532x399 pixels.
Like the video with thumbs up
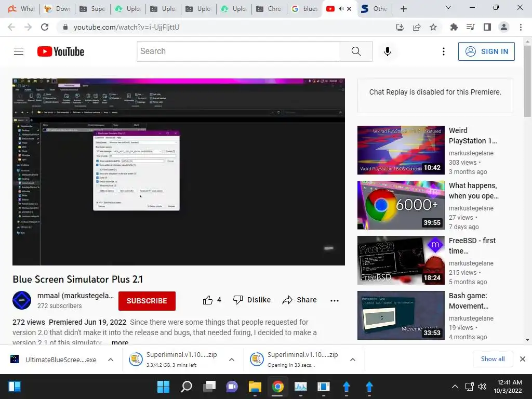(x=212, y=300)
